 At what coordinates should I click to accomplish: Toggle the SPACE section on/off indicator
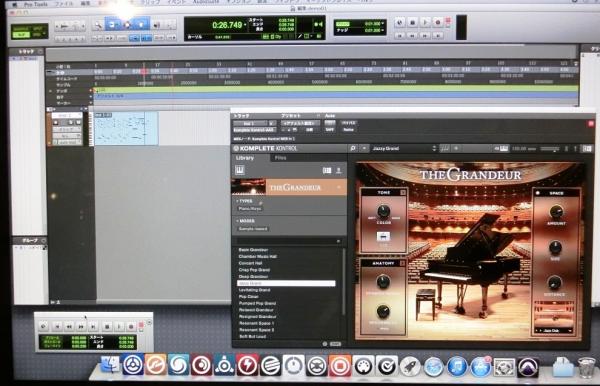pos(538,193)
